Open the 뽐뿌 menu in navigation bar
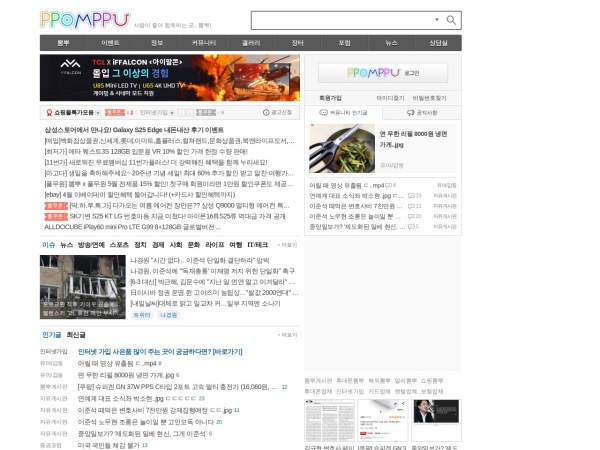The image size is (600, 450). coord(64,43)
